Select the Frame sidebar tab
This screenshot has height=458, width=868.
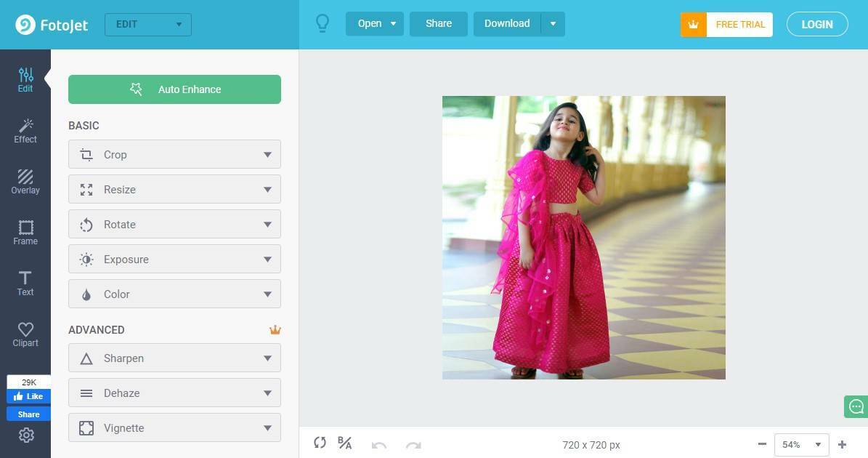25,233
